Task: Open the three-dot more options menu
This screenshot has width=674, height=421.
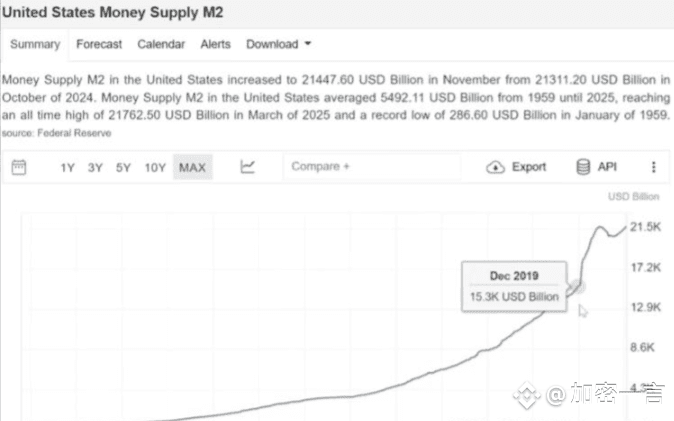Action: coord(654,167)
